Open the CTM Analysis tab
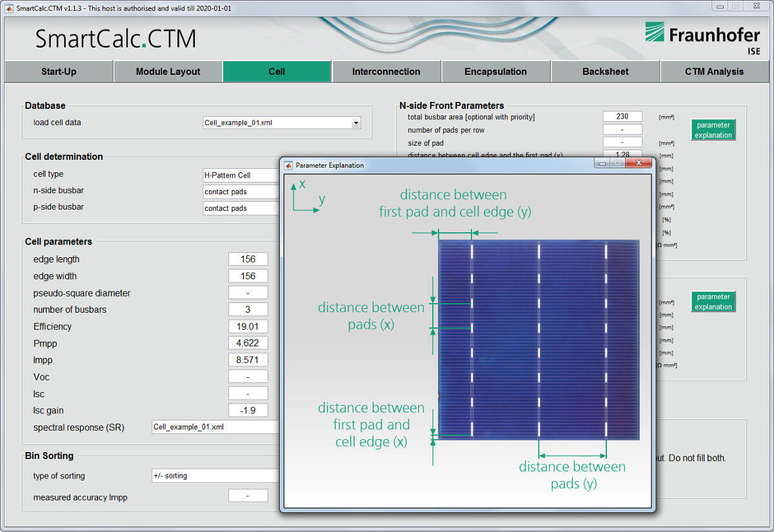 tap(714, 72)
